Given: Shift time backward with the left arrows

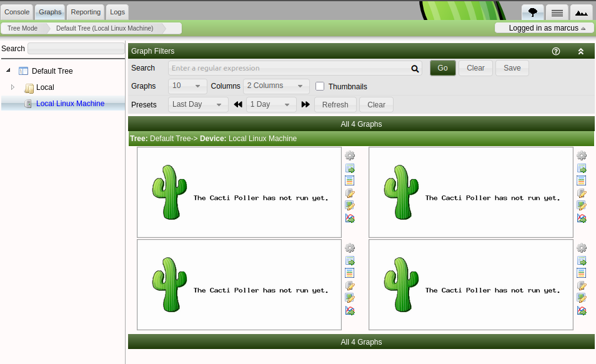Looking at the screenshot, I should pos(238,104).
